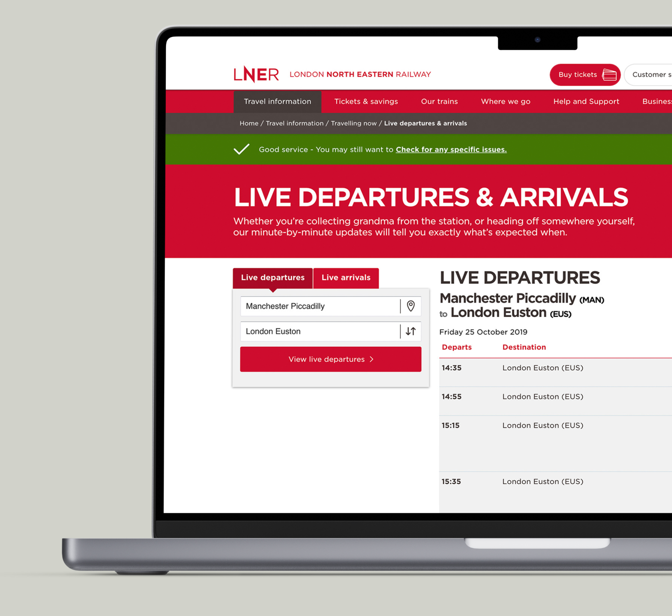The image size is (672, 616).
Task: Toggle swap origin and destination fields
Action: 411,331
